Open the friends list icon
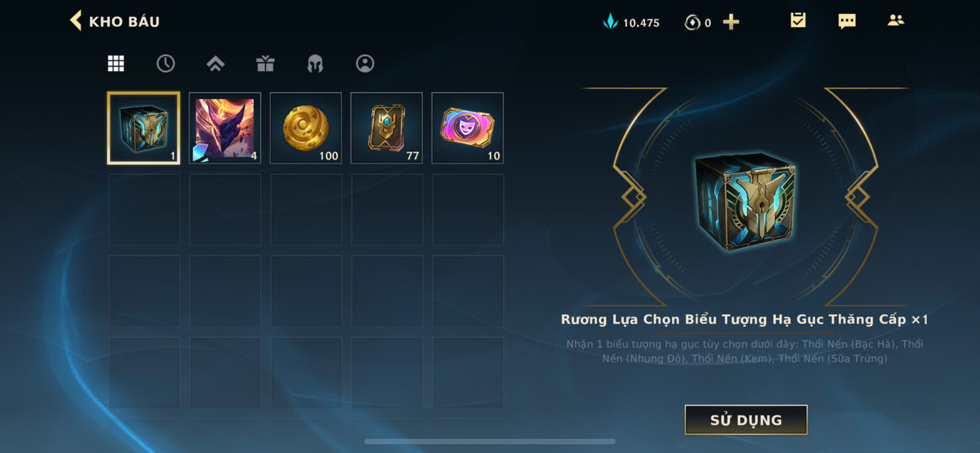This screenshot has width=980, height=453. point(895,20)
